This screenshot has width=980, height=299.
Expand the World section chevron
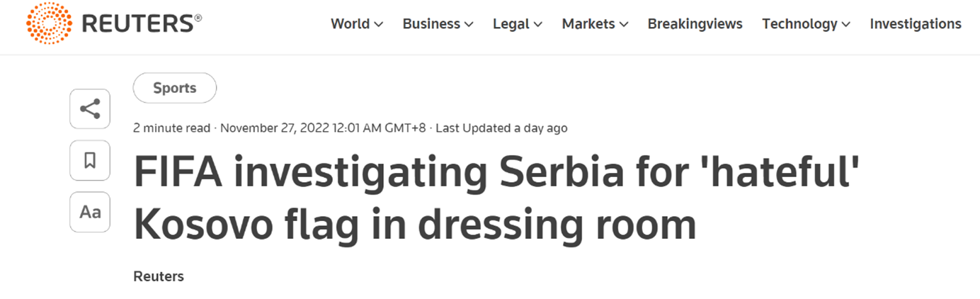tap(379, 25)
